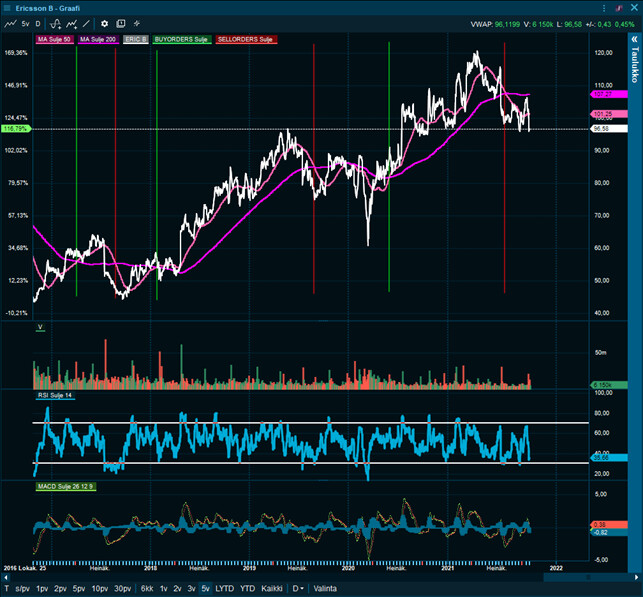Select the highlighted 5v range in bottom bar
The width and height of the screenshot is (643, 597).
(205, 589)
